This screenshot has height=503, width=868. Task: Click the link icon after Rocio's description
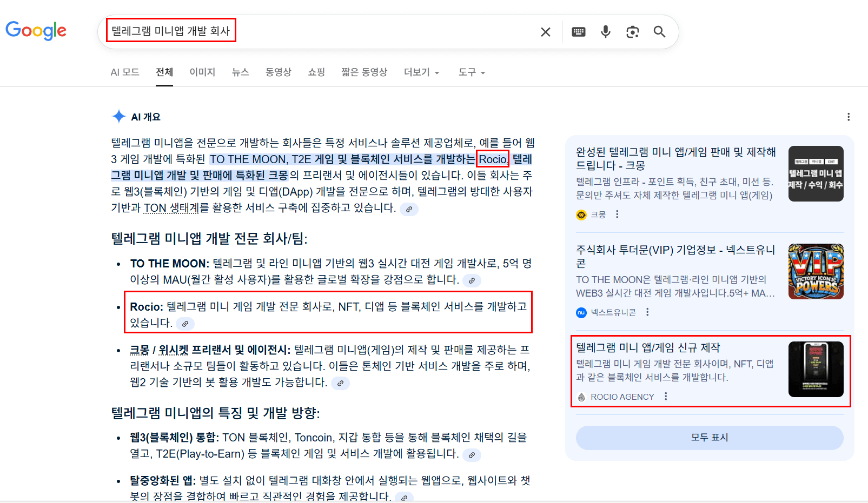tap(185, 324)
